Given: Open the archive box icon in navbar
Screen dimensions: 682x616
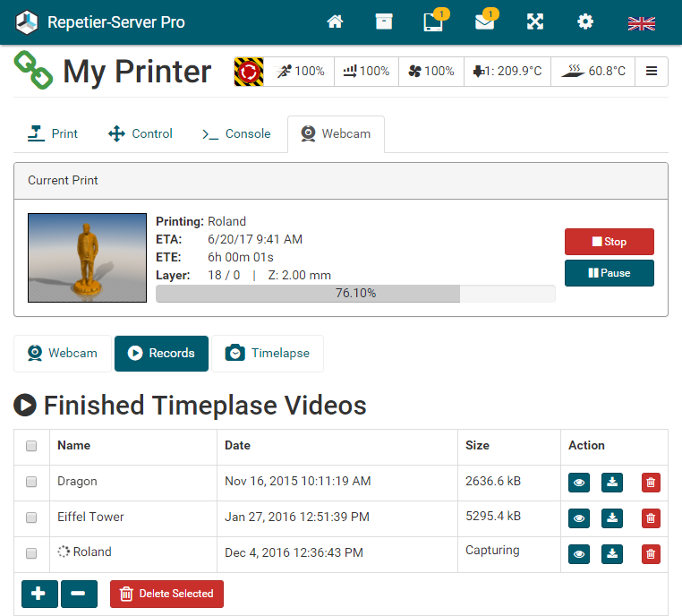Looking at the screenshot, I should 384,21.
